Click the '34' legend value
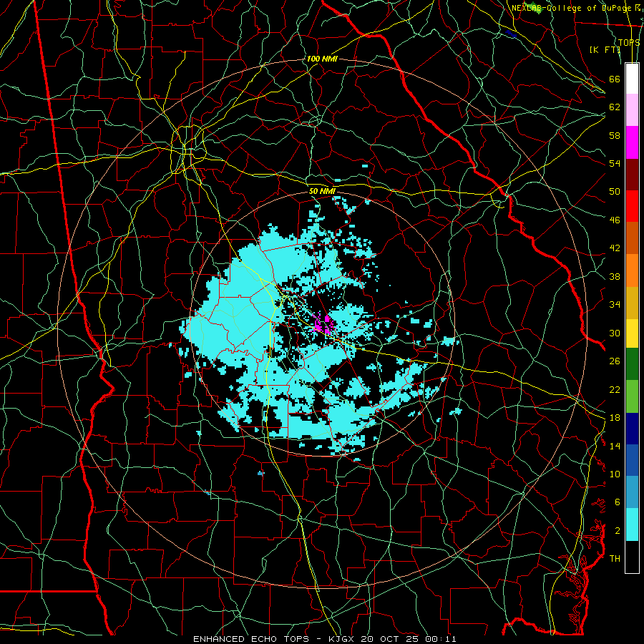Viewport: 644px width, 644px height. coord(615,305)
